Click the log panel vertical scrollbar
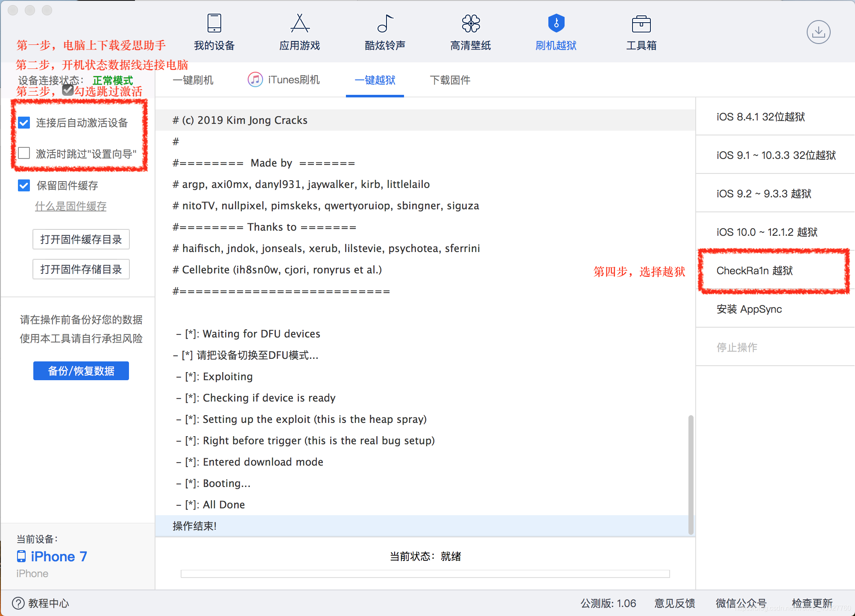Screen dimensions: 855x616 tap(691, 474)
